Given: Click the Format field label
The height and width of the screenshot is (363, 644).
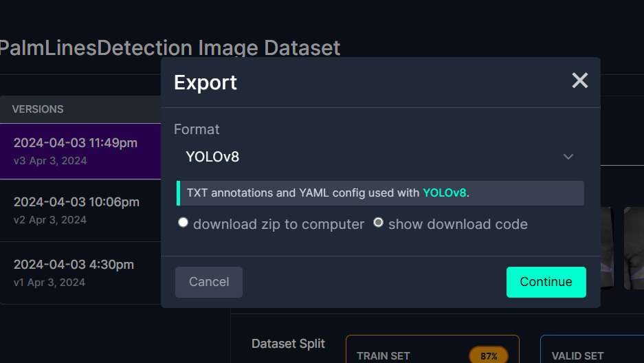Looking at the screenshot, I should pyautogui.click(x=197, y=129).
